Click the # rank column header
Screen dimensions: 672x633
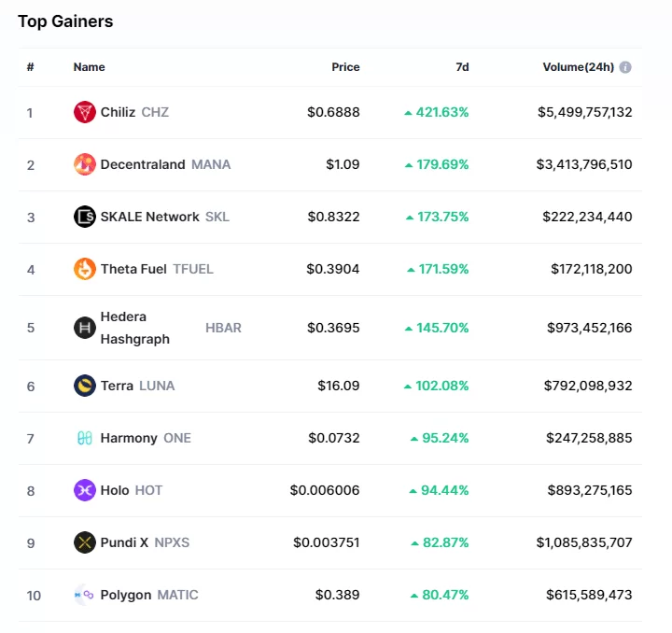(31, 67)
